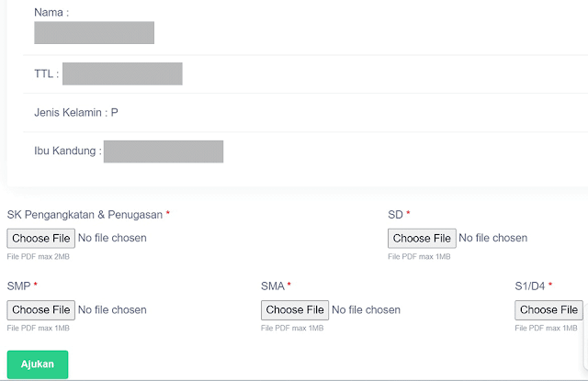Click the redacted TTL value box
Image resolution: width=588 pixels, height=381 pixels.
pyautogui.click(x=122, y=73)
